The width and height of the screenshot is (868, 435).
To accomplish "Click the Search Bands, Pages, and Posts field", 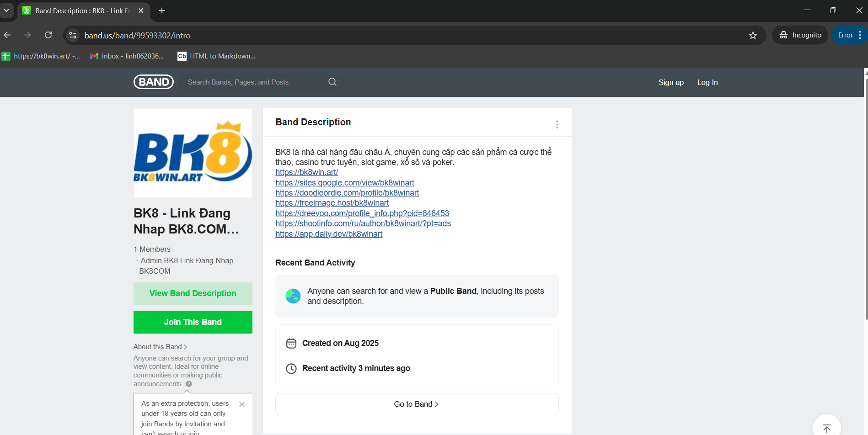I will [254, 82].
